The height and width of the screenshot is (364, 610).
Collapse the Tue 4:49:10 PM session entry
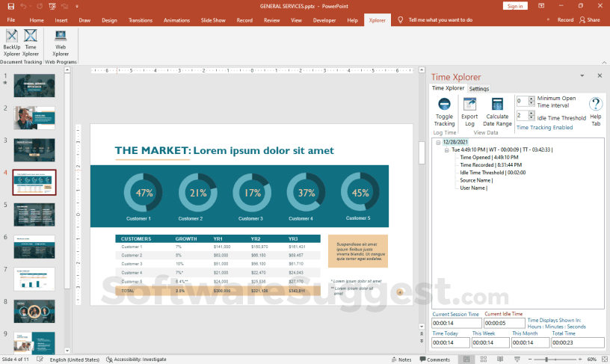(446, 149)
